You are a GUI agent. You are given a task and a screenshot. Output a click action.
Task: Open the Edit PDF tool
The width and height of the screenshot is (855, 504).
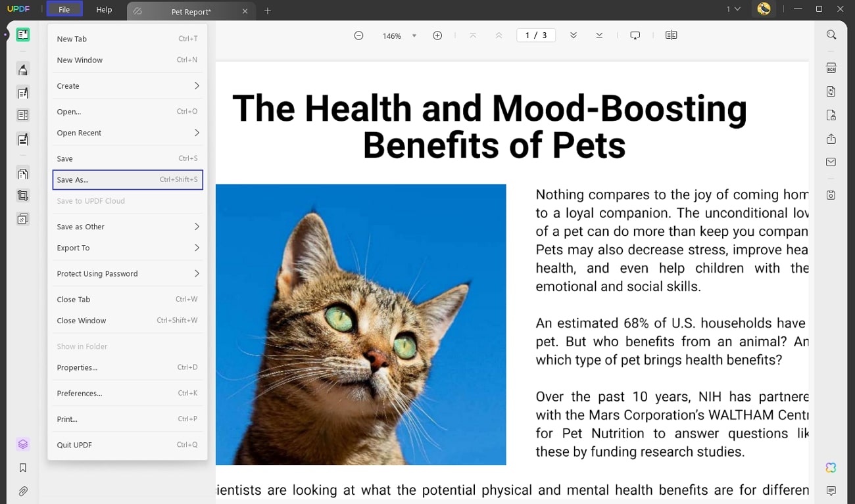[x=23, y=92]
